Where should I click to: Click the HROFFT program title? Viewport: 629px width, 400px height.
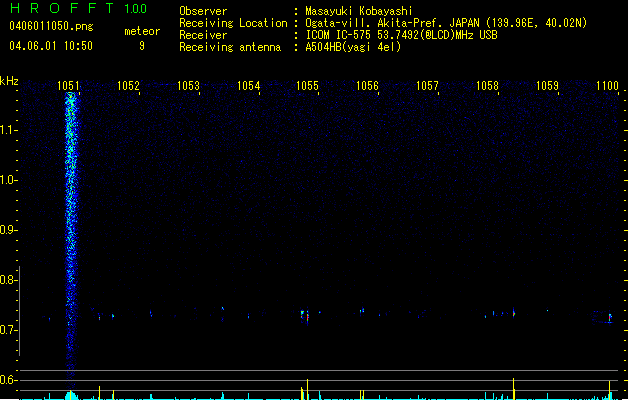click(x=63, y=8)
